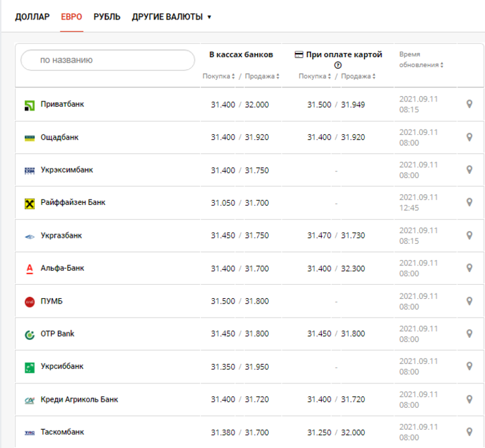Click Райффайзен Банк update time 12:45

point(409,208)
